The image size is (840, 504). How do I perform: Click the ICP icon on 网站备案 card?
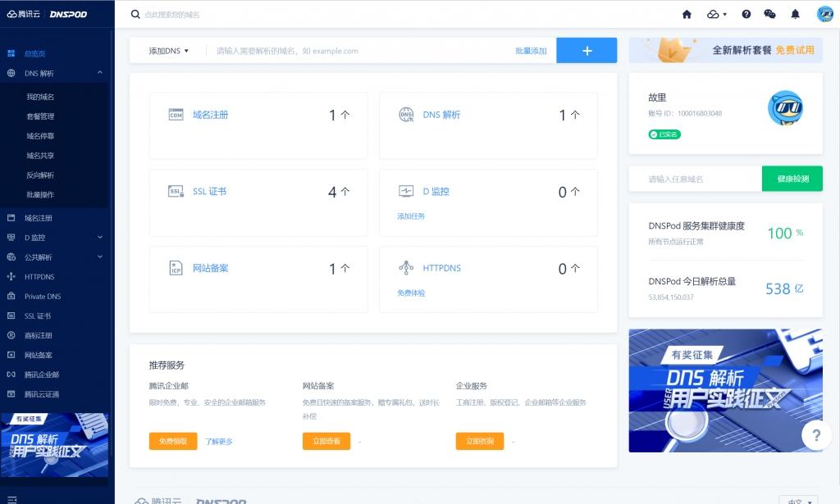click(x=176, y=267)
